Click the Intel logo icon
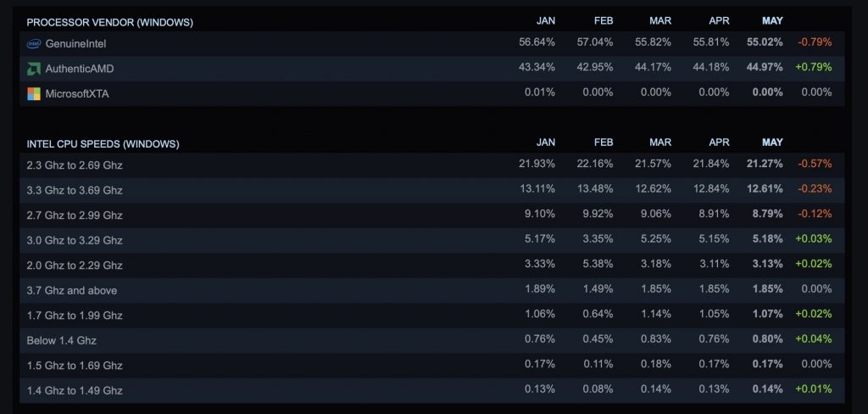This screenshot has height=414, width=868. point(34,43)
